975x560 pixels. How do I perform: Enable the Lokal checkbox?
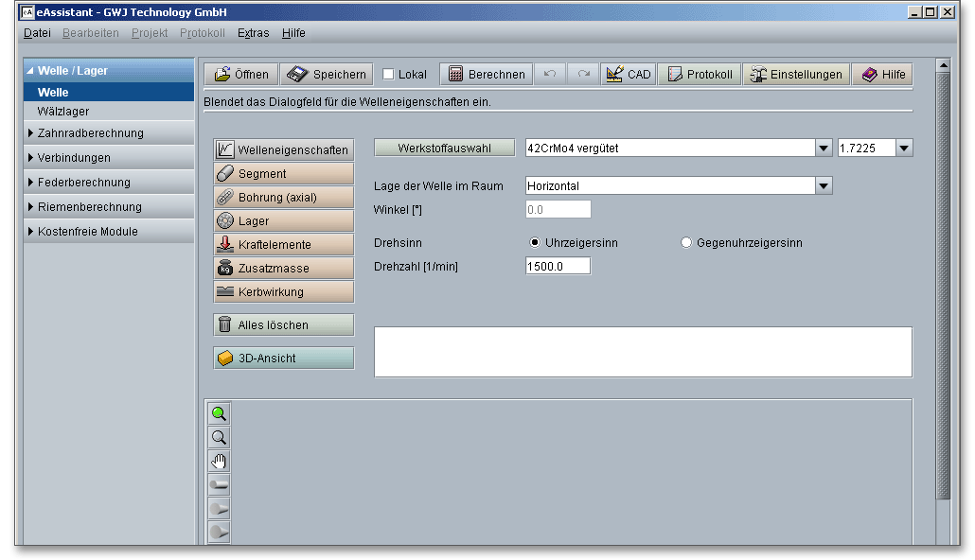coord(389,75)
